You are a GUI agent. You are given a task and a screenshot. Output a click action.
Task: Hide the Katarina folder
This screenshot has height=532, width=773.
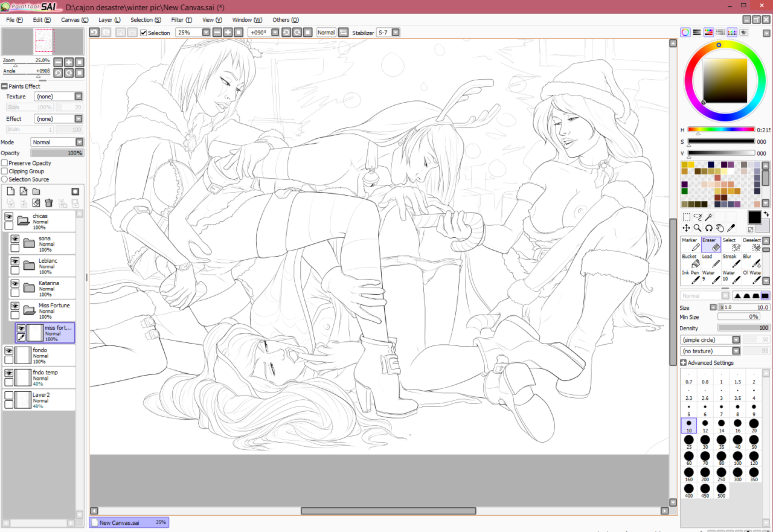[14, 283]
